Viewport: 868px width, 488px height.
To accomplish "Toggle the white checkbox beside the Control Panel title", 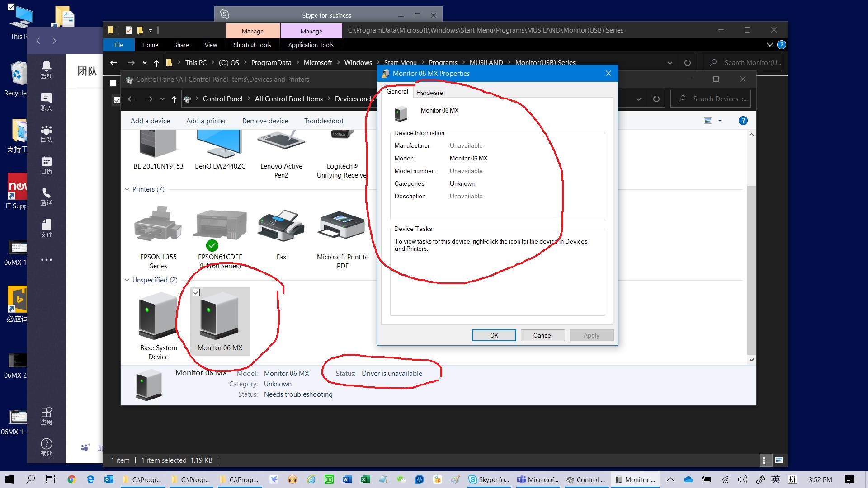I will (x=113, y=83).
